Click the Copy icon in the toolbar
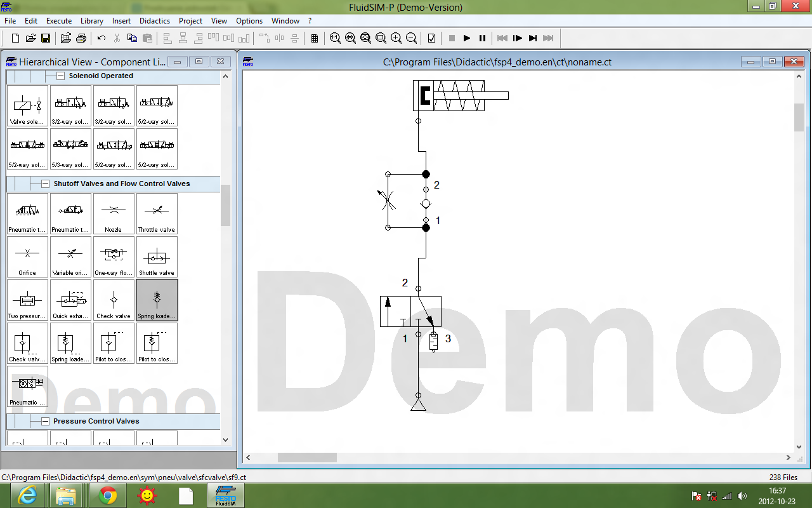The height and width of the screenshot is (508, 812). click(x=132, y=38)
